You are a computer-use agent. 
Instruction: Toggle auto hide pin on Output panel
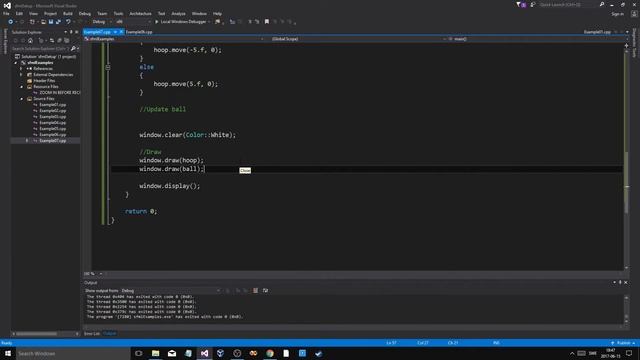point(620,282)
